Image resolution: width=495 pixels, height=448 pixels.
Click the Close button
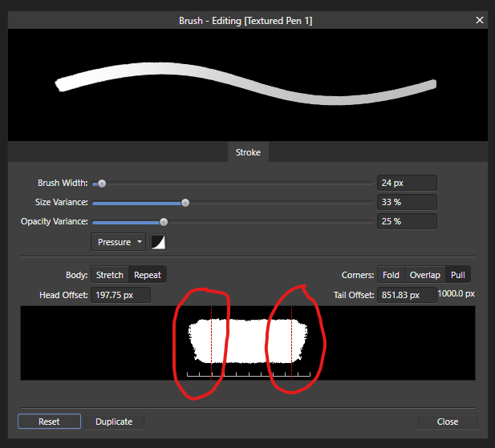click(448, 422)
